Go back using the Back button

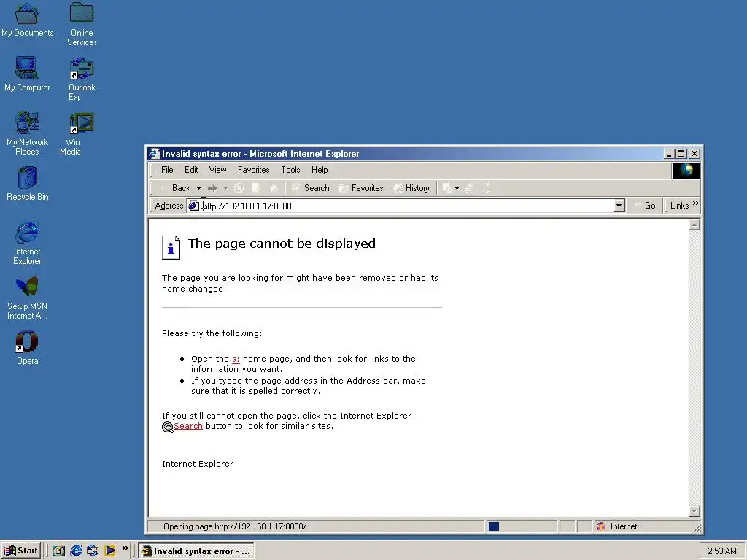click(175, 188)
